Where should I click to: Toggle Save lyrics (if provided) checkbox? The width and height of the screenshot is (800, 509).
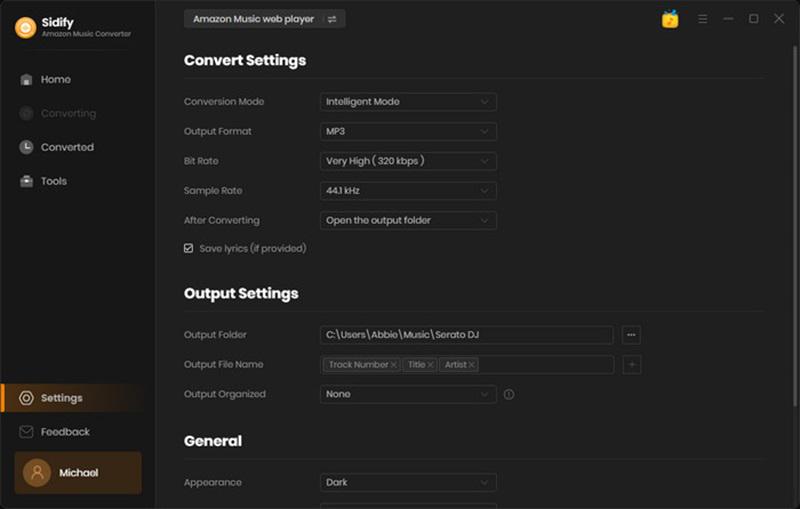(188, 248)
